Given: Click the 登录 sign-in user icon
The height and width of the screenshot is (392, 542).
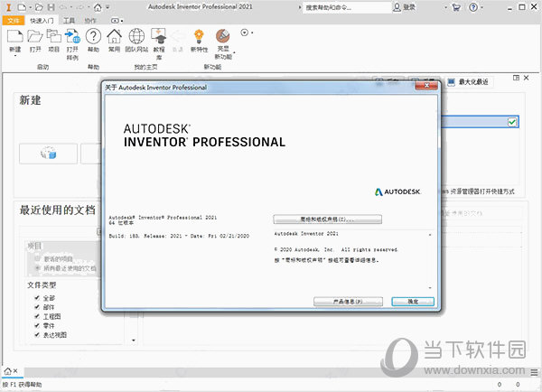Looking at the screenshot, I should (397, 7).
